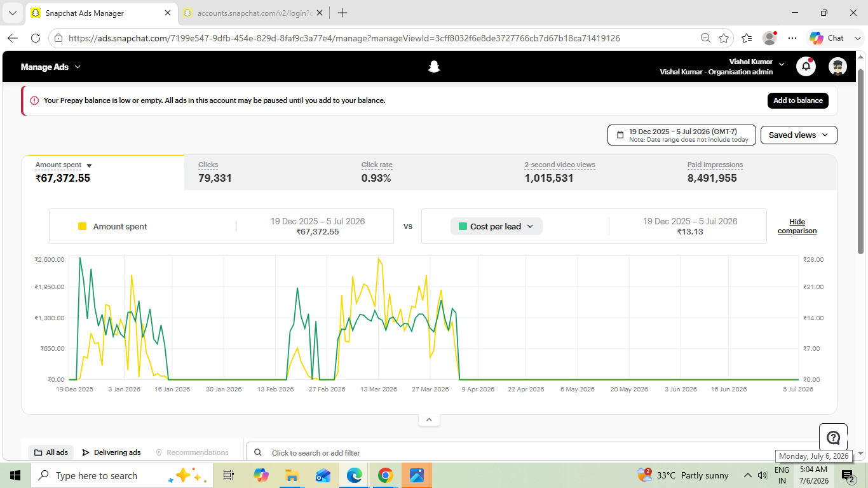Expand the Manage Ads menu
868x488 pixels.
point(51,67)
